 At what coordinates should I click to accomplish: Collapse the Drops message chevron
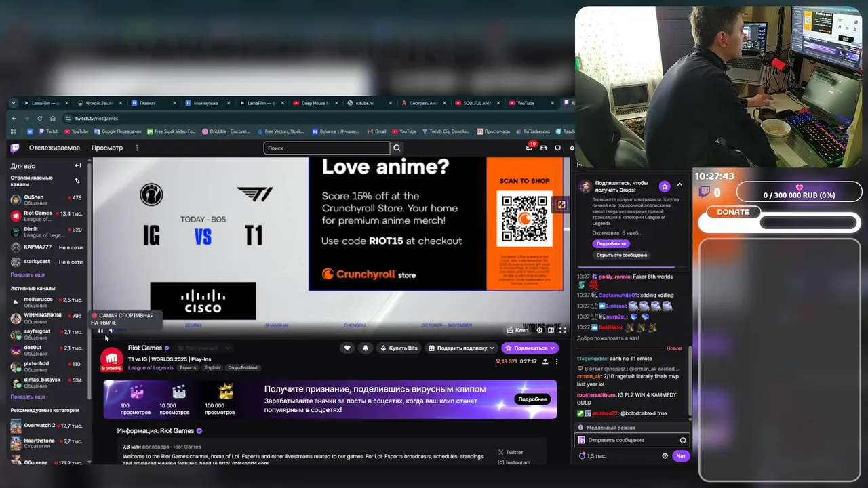[x=679, y=185]
